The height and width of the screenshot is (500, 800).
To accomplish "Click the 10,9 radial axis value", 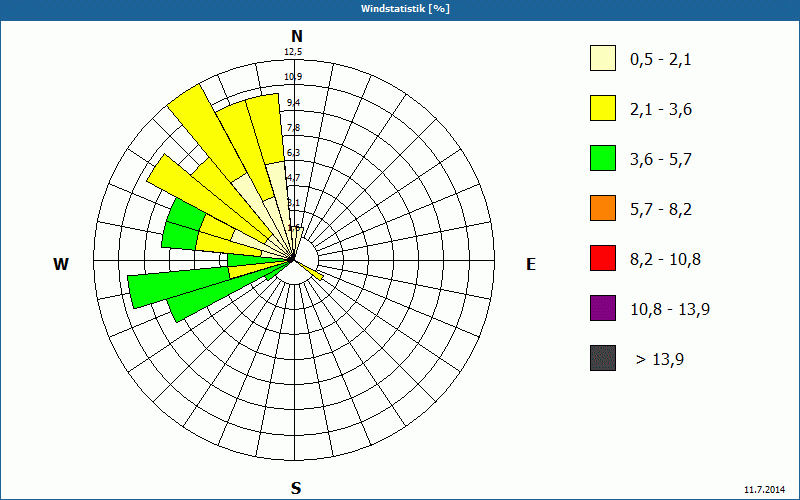I will point(293,77).
